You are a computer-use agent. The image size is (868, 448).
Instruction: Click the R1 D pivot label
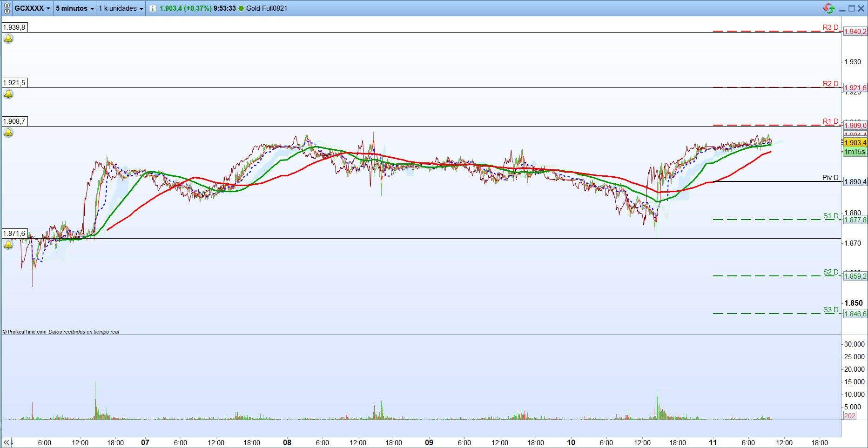pyautogui.click(x=830, y=121)
